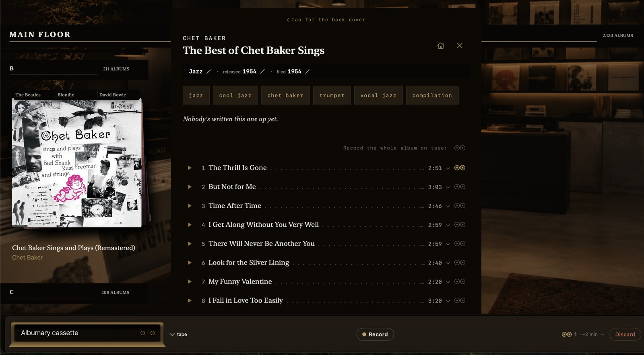The width and height of the screenshot is (644, 355).
Task: Discard the current tape
Action: pyautogui.click(x=625, y=334)
